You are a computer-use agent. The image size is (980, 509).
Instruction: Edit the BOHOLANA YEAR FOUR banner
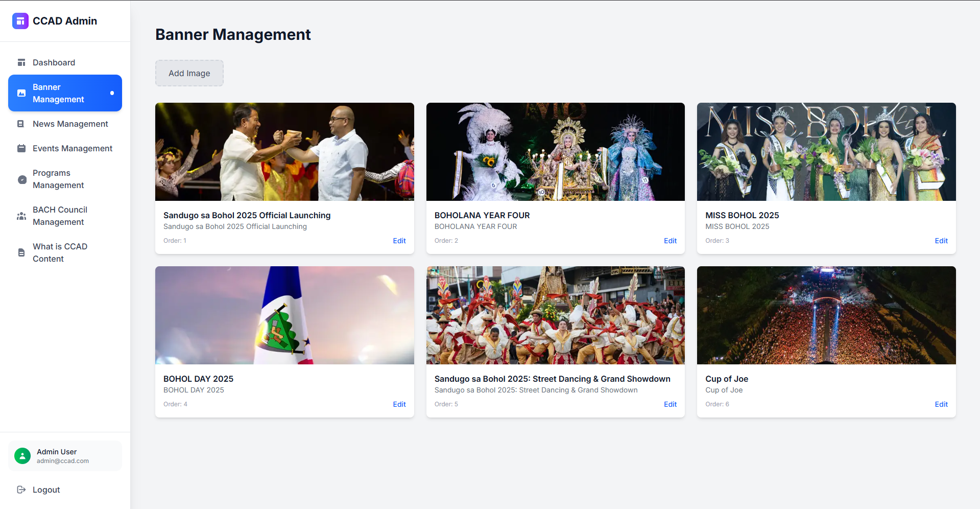(x=670, y=241)
